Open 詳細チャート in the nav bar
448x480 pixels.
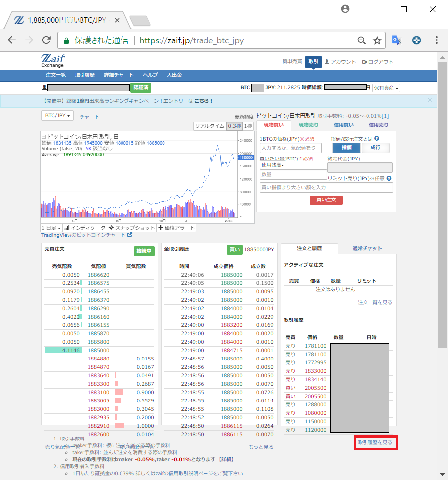tap(119, 75)
